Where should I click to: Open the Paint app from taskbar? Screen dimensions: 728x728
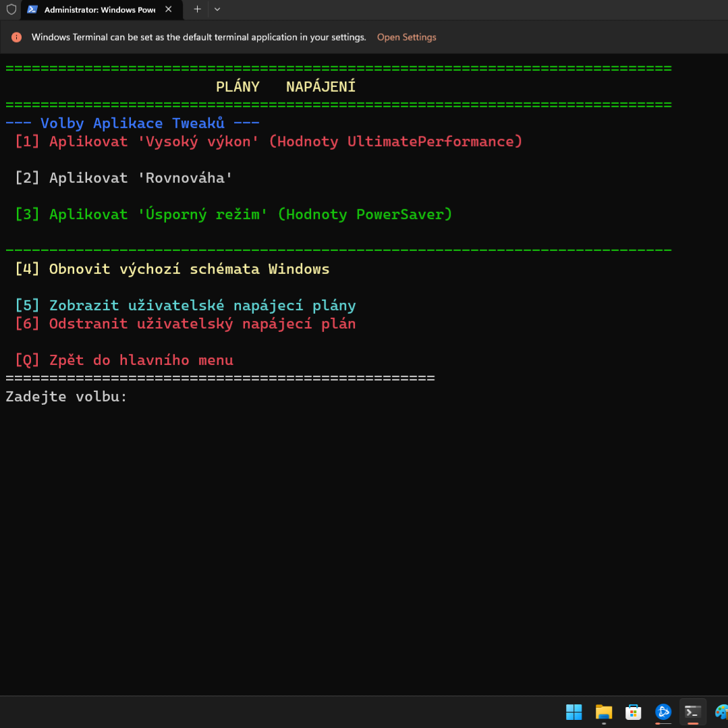point(721,712)
